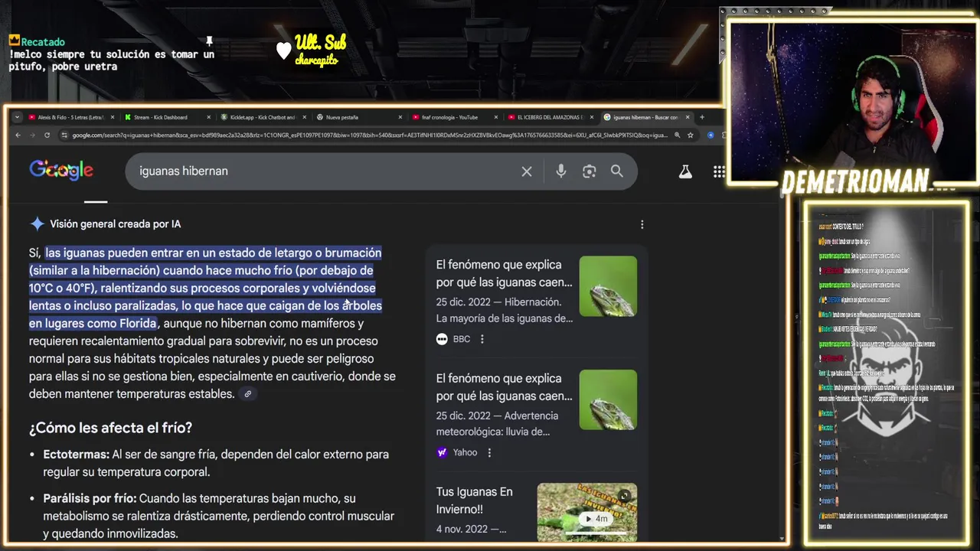Close the EL ICEBERG DEL AMAZONAS tab

point(591,117)
